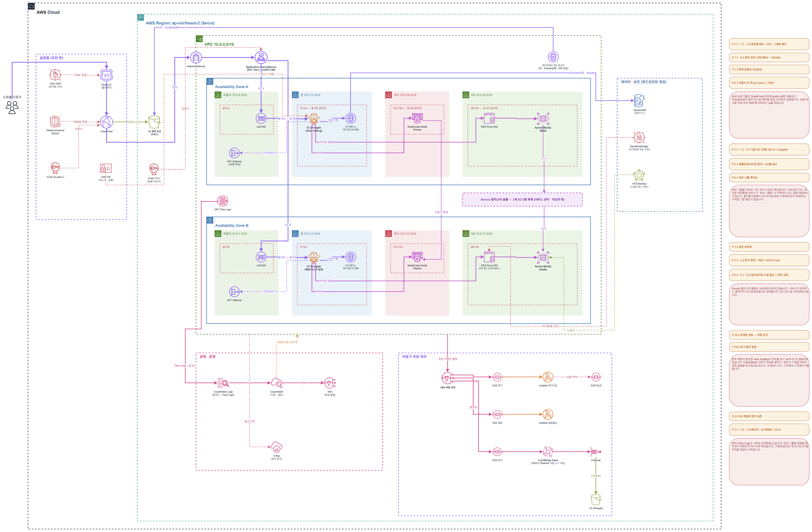Select the '비동기 주문 처리' group title
The height and width of the screenshot is (532, 812).
[414, 357]
